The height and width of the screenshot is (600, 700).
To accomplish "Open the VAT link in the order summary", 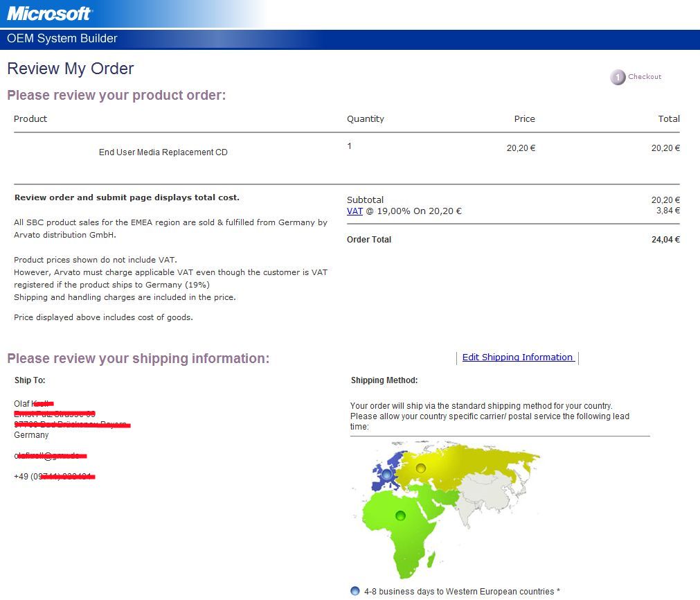I will (x=355, y=211).
